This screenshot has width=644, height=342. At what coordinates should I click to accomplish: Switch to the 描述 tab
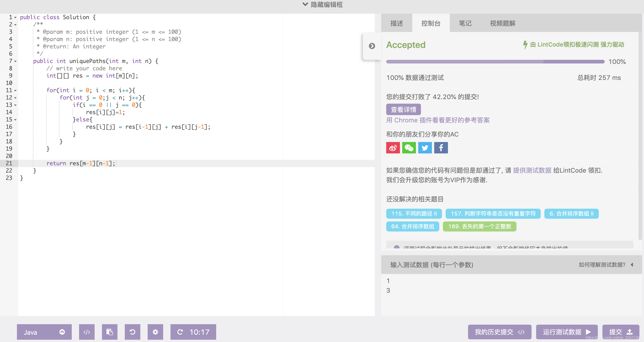point(397,23)
